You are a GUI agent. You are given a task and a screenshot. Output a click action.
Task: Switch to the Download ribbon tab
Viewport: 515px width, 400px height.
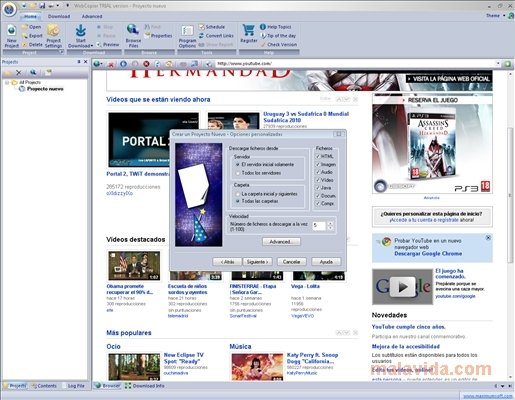[59, 16]
